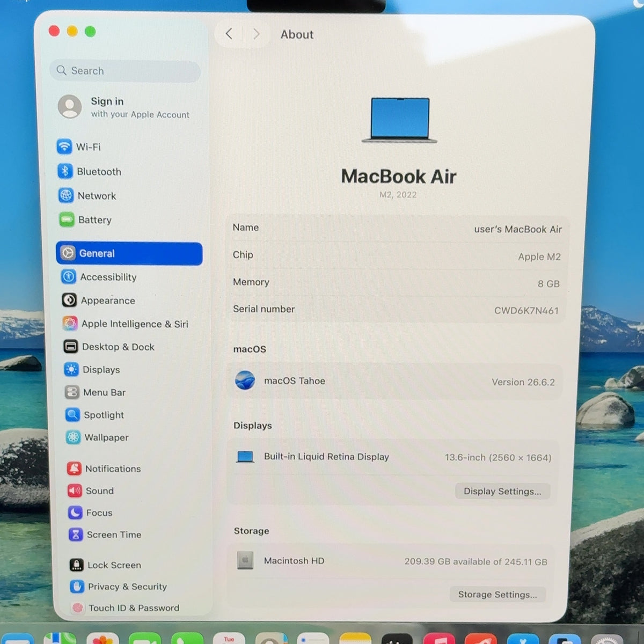Open Apple Intelligence & Siri settings

(125, 324)
